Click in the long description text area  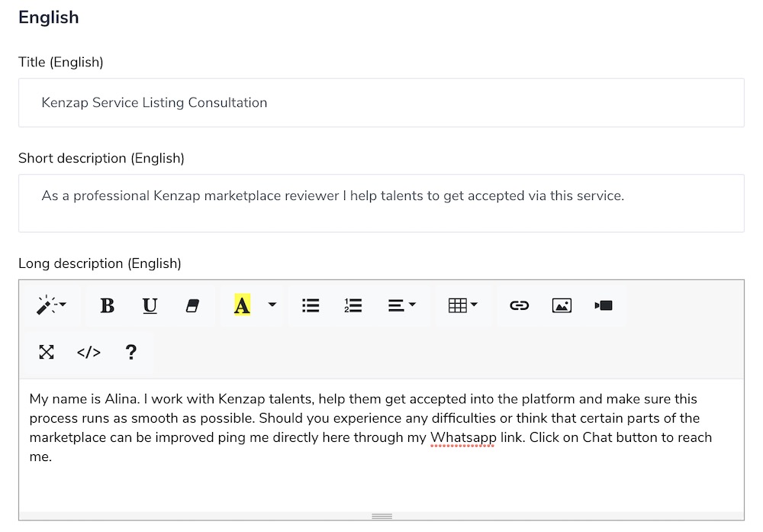[381, 445]
